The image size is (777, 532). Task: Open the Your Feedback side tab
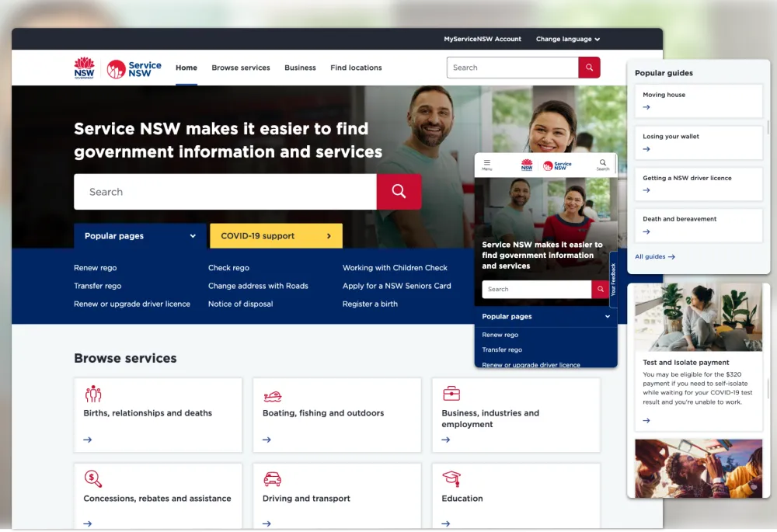point(614,280)
